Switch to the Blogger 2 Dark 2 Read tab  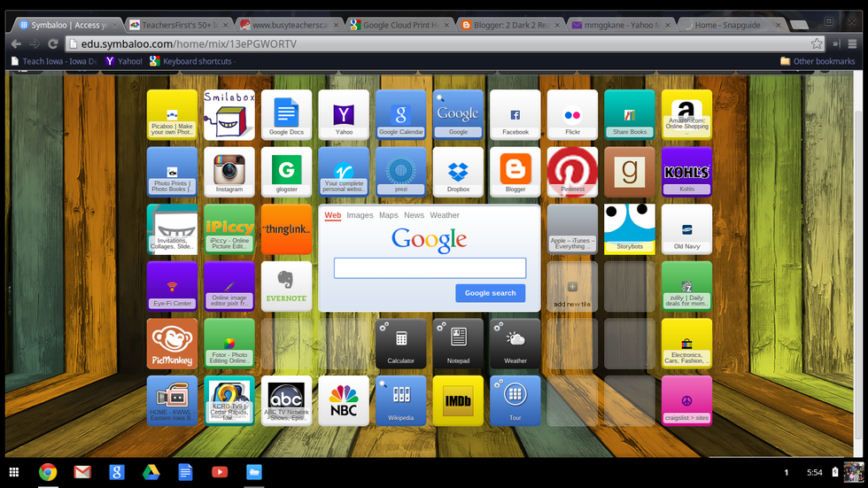tap(510, 25)
